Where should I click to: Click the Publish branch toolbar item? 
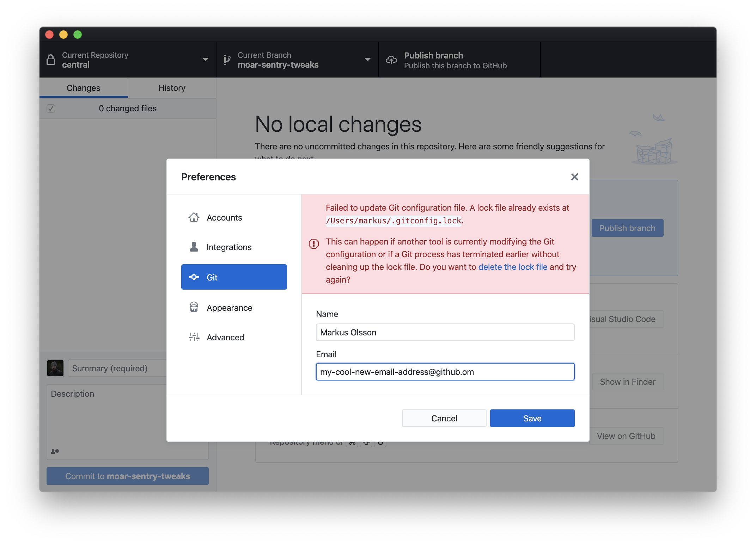[459, 60]
